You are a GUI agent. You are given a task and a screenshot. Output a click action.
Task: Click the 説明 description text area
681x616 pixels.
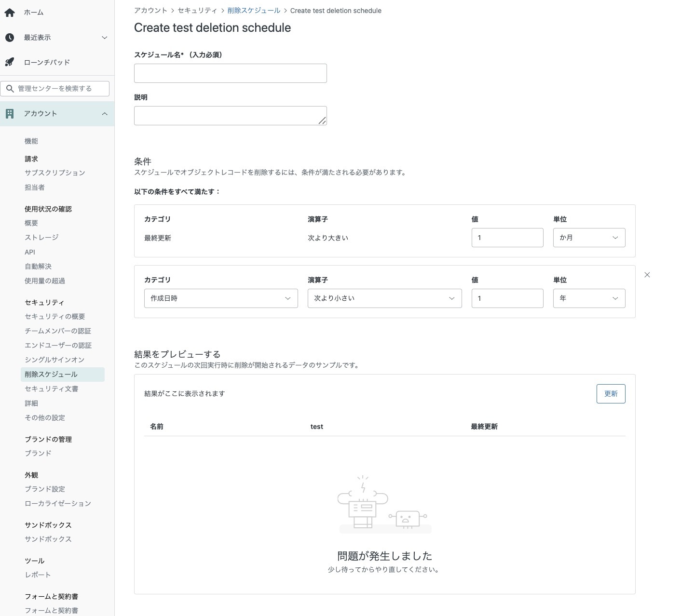click(230, 116)
